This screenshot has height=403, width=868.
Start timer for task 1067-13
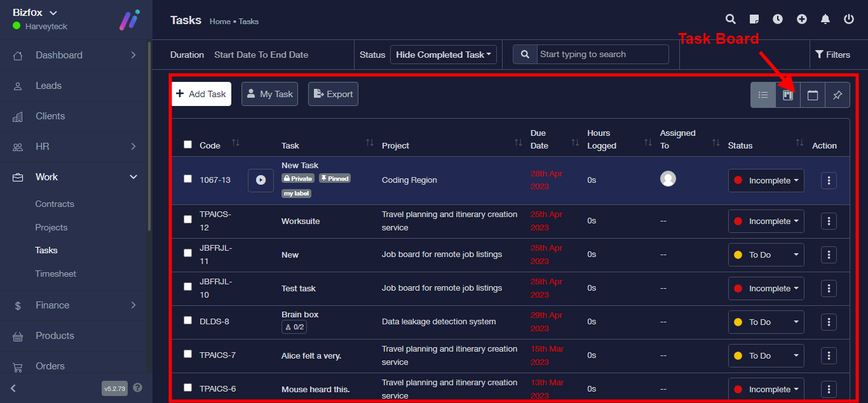click(261, 180)
